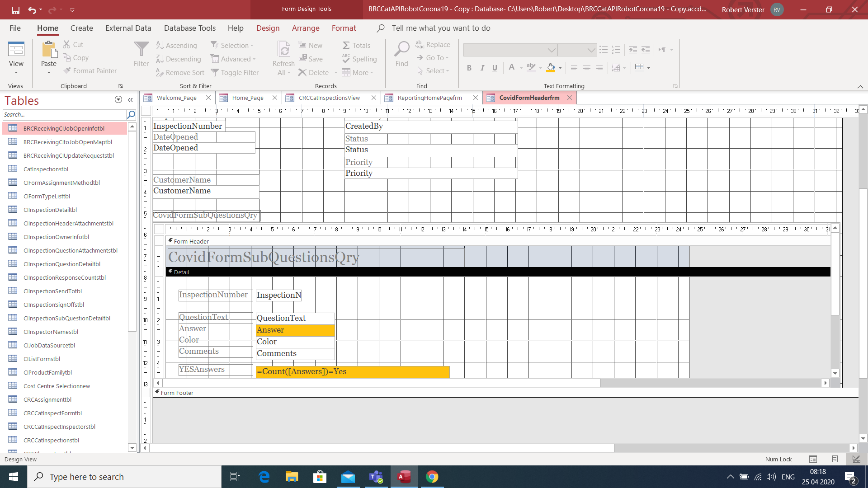Click the Find binoculars icon
This screenshot has height=488, width=868.
click(x=401, y=49)
